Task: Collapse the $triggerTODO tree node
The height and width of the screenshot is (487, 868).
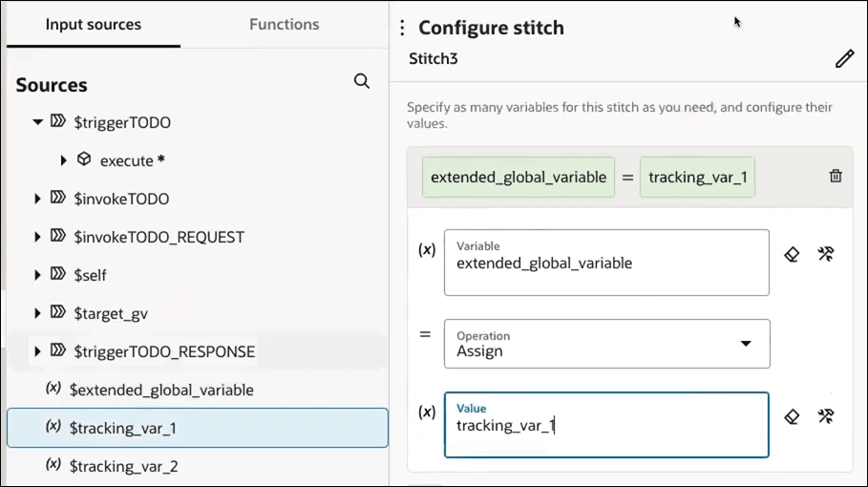Action: pyautogui.click(x=38, y=122)
